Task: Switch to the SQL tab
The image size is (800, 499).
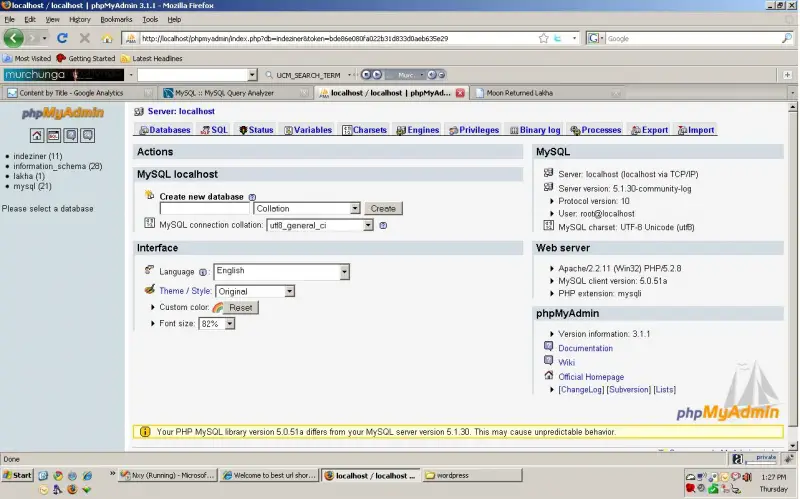Action: point(214,130)
